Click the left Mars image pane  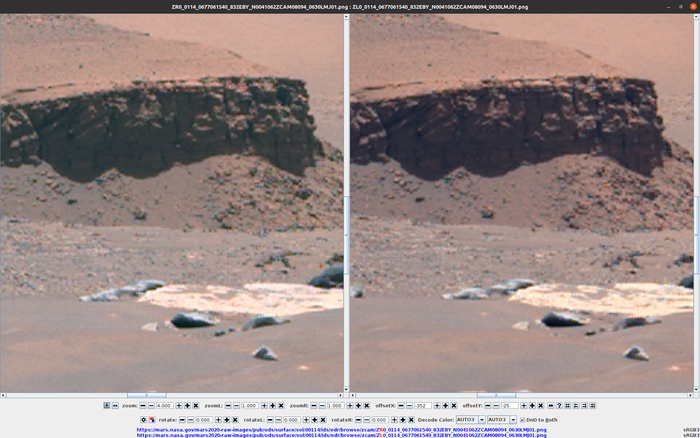pyautogui.click(x=172, y=203)
